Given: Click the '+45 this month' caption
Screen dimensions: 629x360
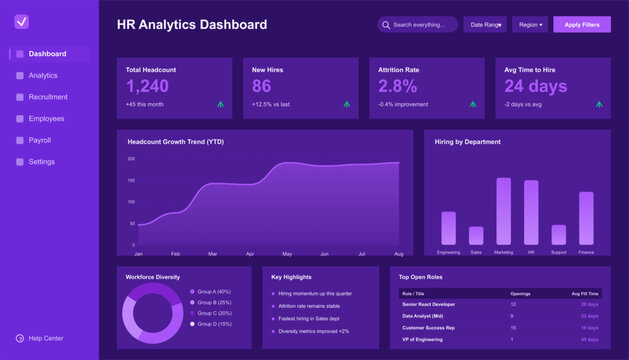Looking at the screenshot, I should (x=145, y=104).
